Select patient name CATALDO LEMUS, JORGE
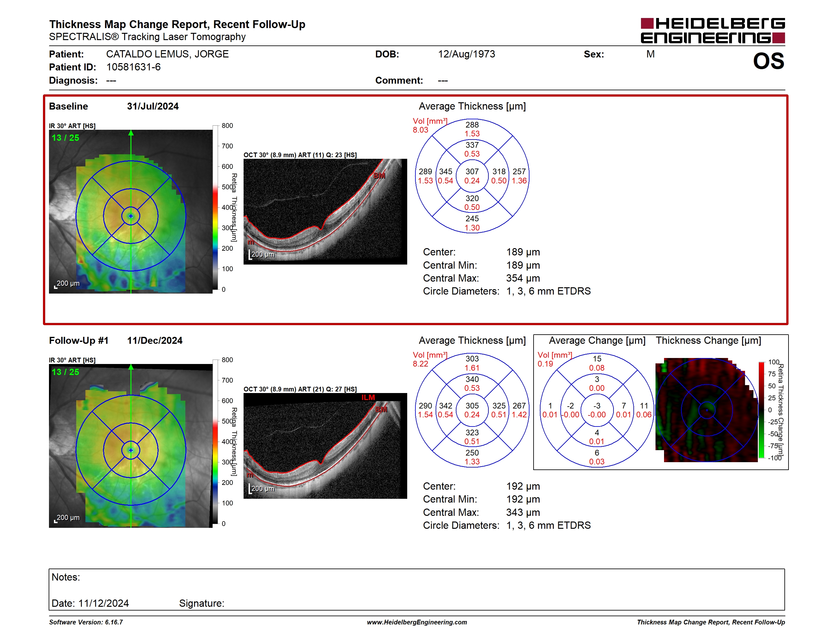This screenshot has width=834, height=644. coord(167,54)
